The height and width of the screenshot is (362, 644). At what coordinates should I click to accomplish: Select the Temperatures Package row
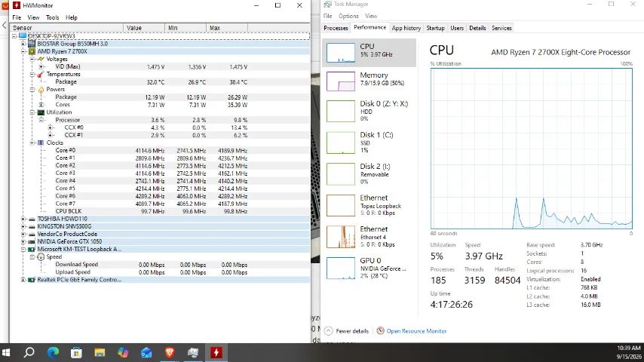point(160,81)
